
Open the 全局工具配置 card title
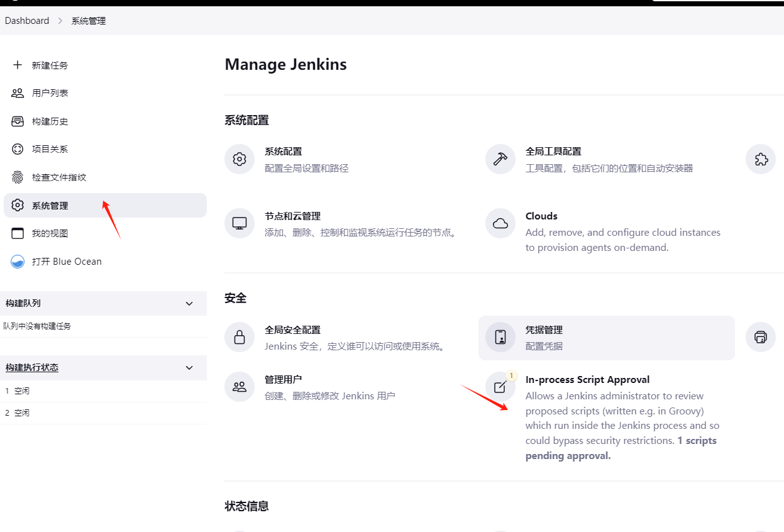(553, 152)
